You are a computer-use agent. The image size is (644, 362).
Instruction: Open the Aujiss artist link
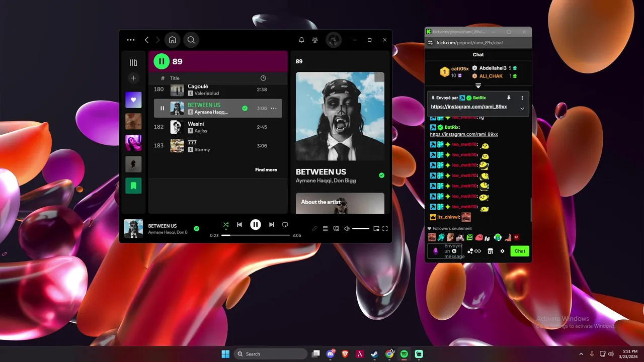(201, 131)
